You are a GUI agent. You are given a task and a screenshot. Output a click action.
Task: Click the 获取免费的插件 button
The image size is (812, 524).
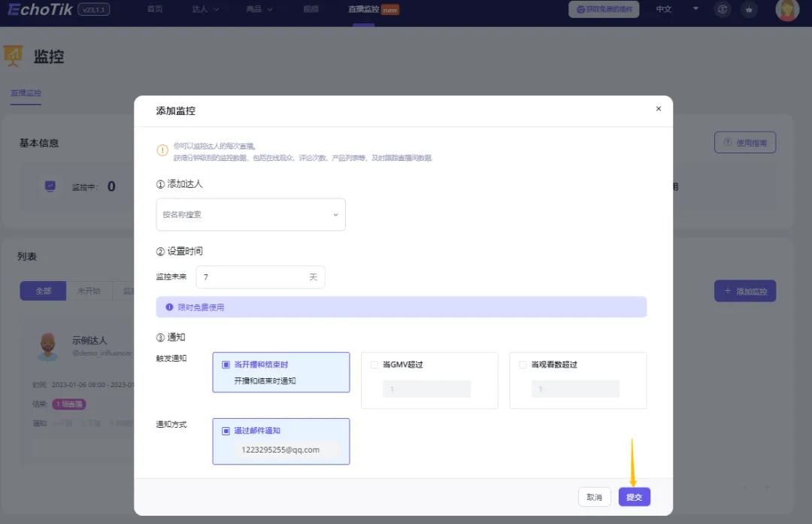[x=604, y=9]
